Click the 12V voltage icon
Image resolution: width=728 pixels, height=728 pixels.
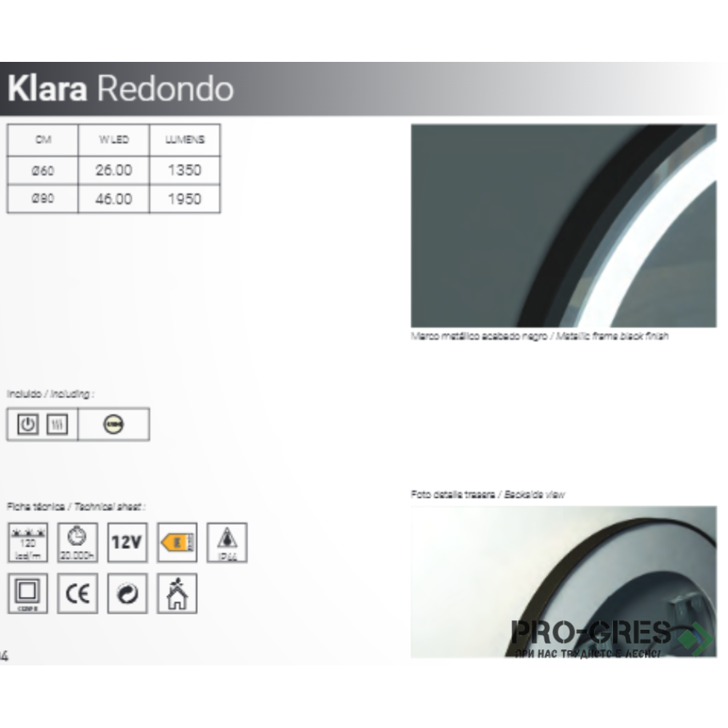(x=127, y=542)
